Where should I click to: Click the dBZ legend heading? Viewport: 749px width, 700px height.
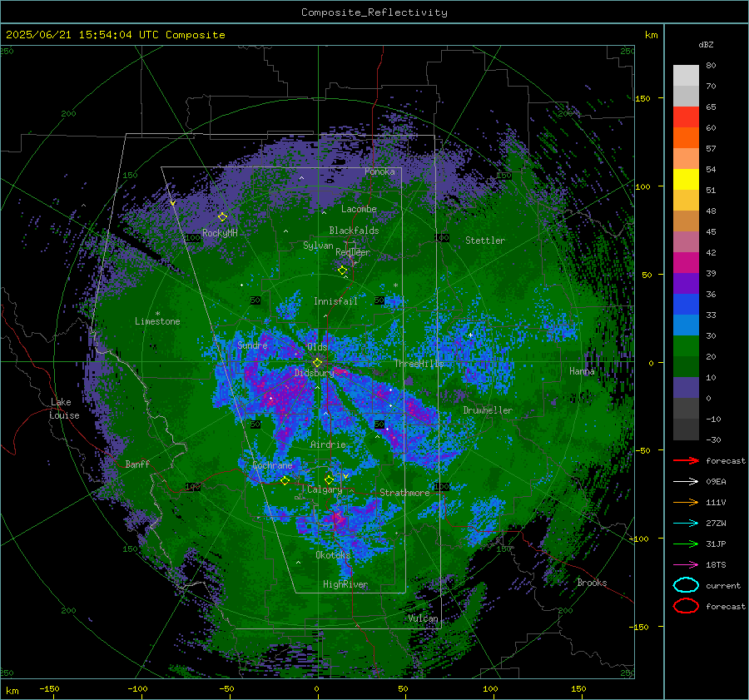706,44
